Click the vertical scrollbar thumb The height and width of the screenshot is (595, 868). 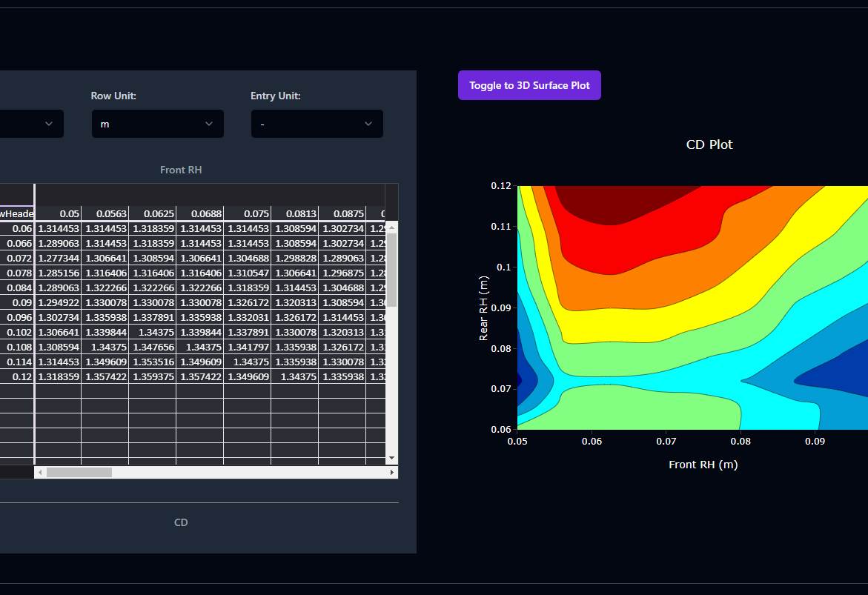click(x=392, y=270)
